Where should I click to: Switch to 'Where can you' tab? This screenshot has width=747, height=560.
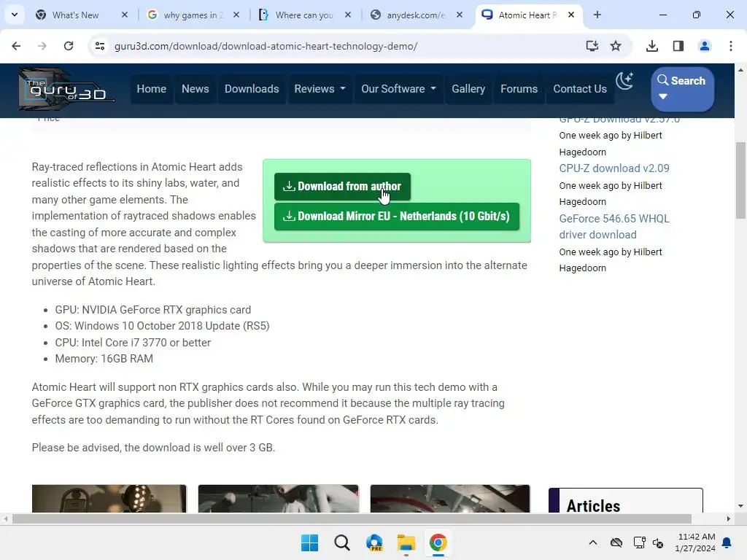tap(303, 15)
